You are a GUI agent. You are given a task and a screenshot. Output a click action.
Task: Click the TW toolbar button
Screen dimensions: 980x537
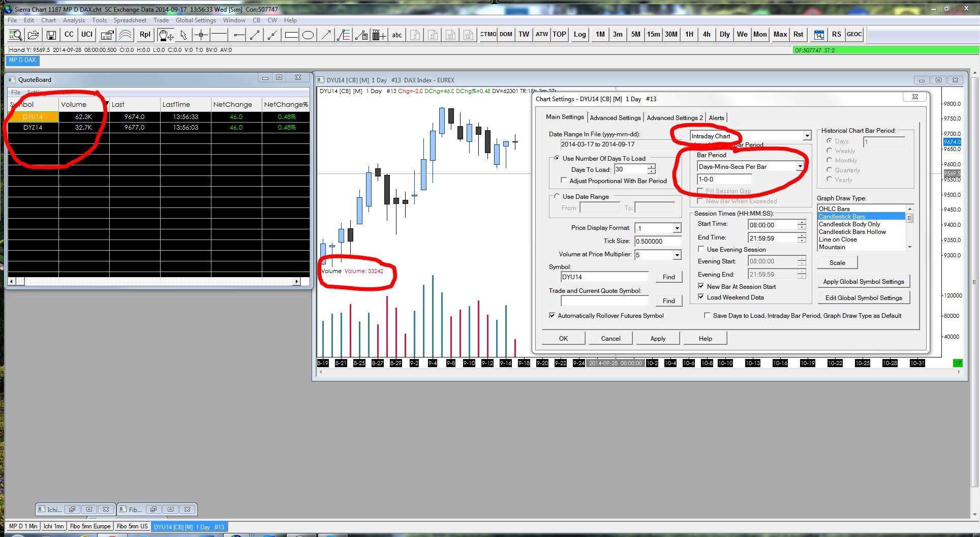pyautogui.click(x=524, y=35)
